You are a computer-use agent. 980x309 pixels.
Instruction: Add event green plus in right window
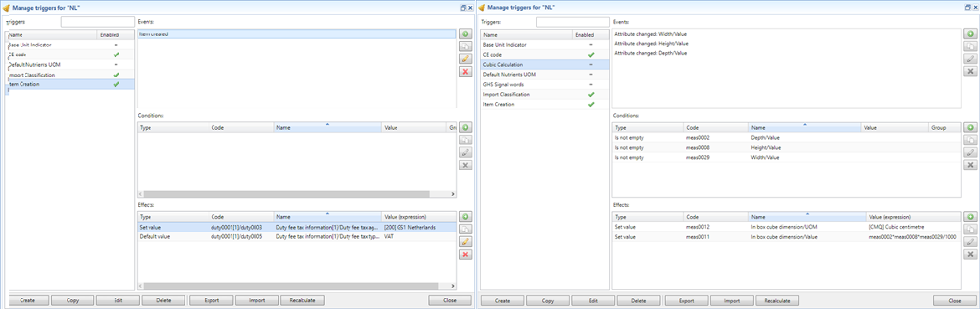click(970, 33)
